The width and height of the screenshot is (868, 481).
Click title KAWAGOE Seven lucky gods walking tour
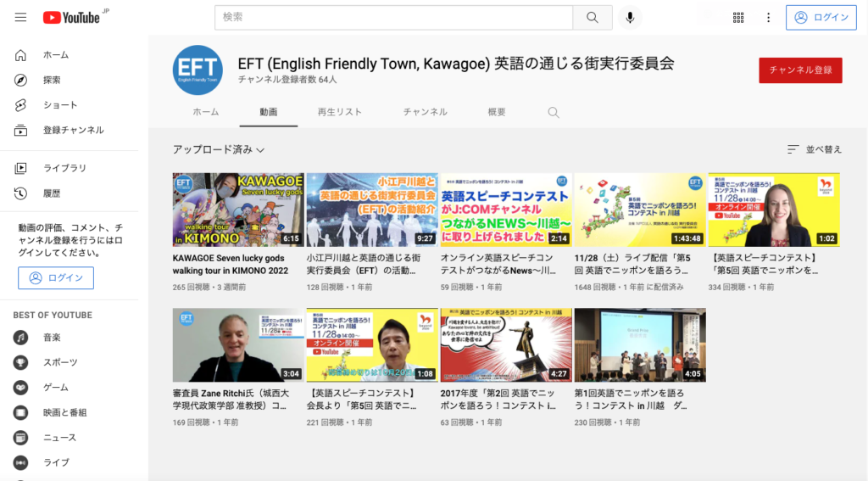coord(231,265)
